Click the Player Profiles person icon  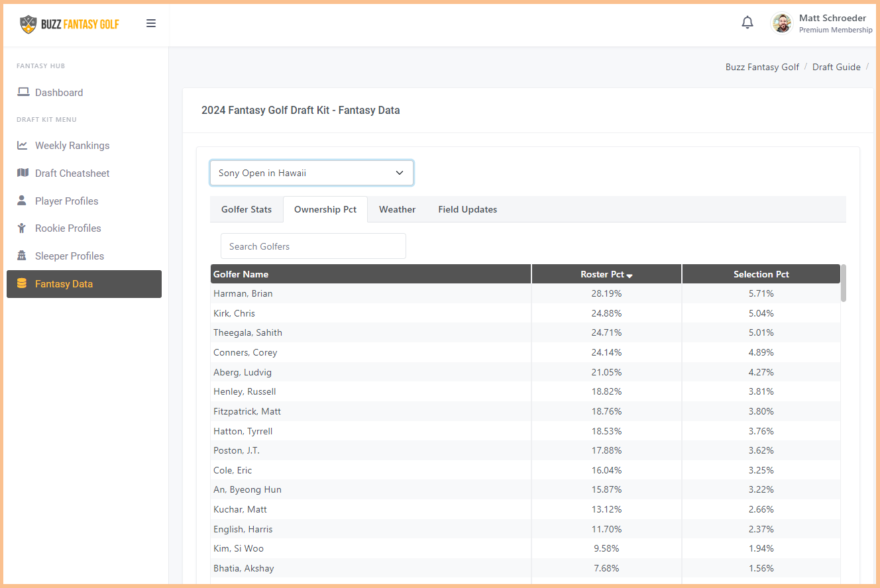[22, 201]
